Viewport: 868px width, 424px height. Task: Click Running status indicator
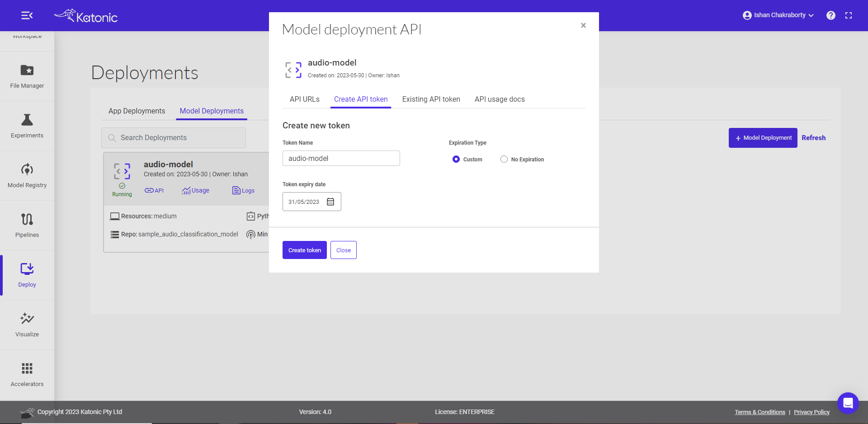(122, 190)
